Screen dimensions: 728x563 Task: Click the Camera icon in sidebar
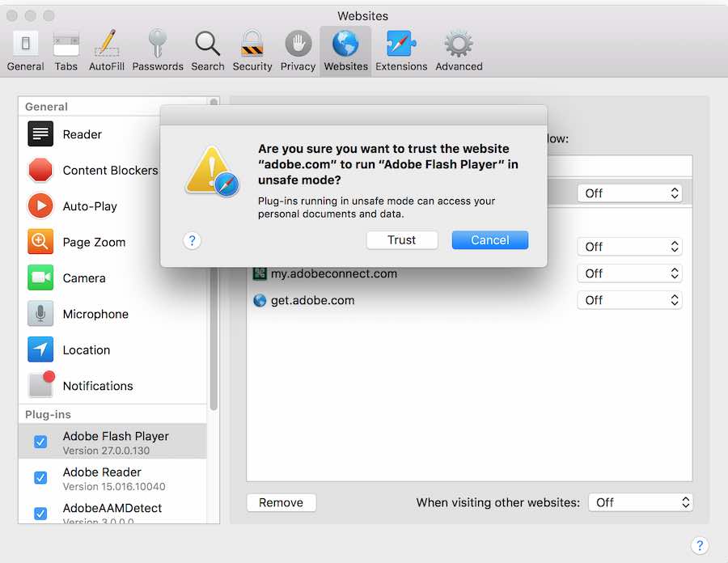click(40, 278)
